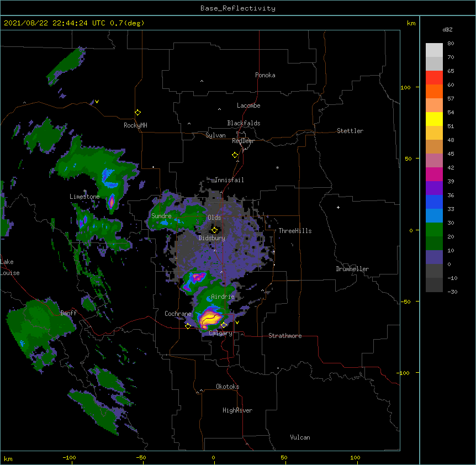This screenshot has width=476, height=465.
Task: Click the white plus marker west of Drumheller
Action: coord(338,207)
